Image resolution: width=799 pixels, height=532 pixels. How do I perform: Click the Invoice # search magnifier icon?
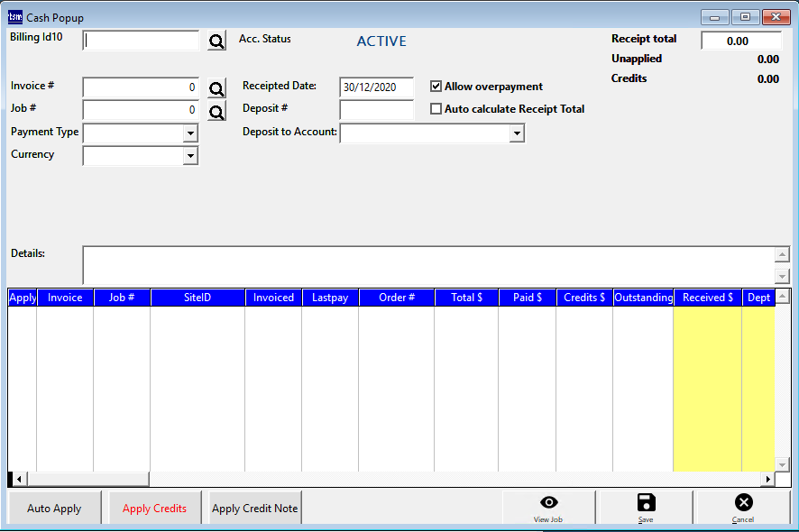click(216, 88)
